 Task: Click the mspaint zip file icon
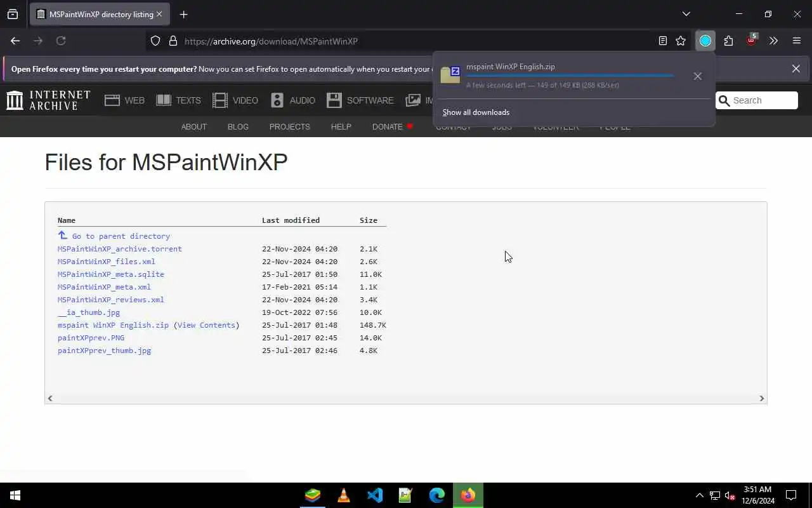pos(450,74)
